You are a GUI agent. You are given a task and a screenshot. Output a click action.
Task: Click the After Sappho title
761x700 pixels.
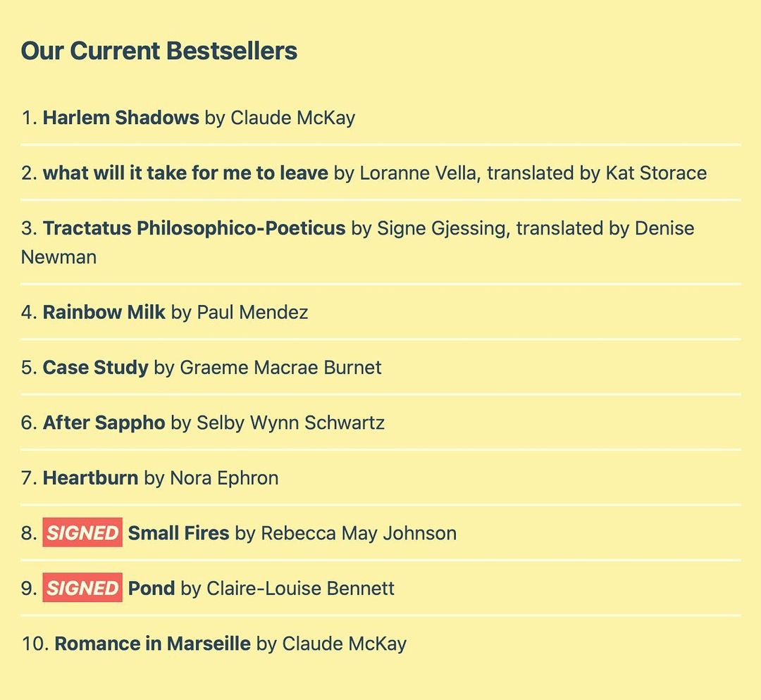coord(104,423)
